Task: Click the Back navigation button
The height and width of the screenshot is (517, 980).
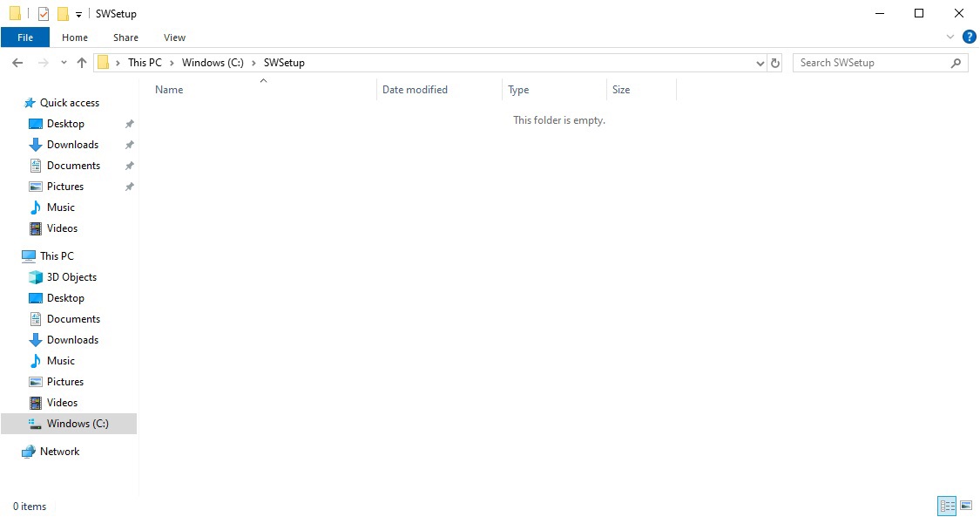Action: tap(17, 62)
